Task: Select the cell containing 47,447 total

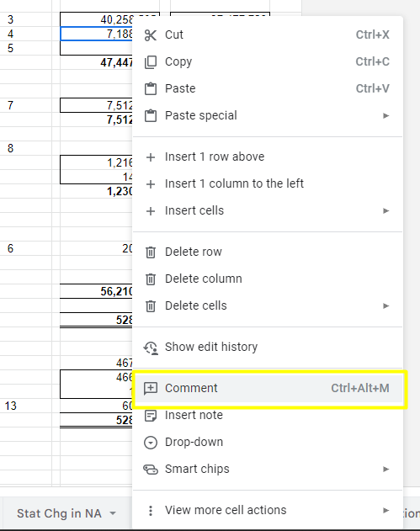Action: pyautogui.click(x=96, y=62)
